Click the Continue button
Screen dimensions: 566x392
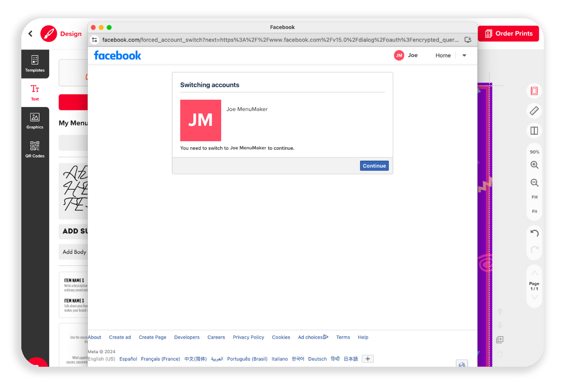point(374,166)
